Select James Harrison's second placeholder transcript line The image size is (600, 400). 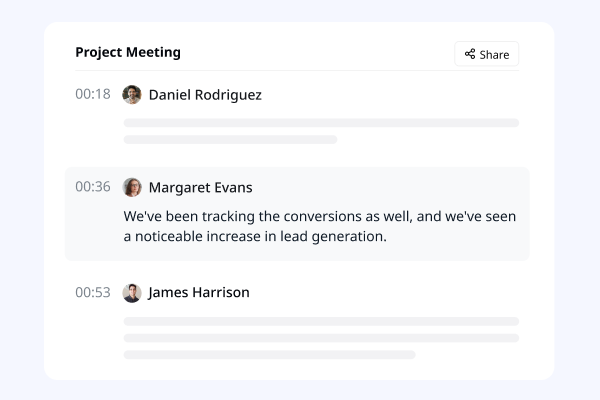pyautogui.click(x=321, y=338)
